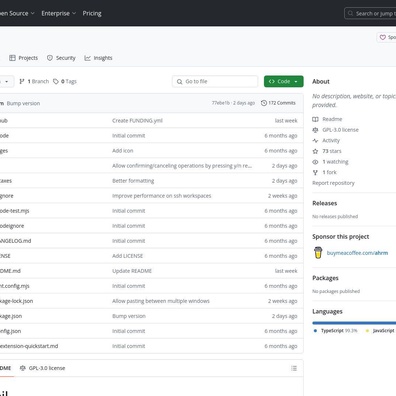Image resolution: width=396 pixels, height=396 pixels.
Task: Open the Security tab
Action: (61, 58)
